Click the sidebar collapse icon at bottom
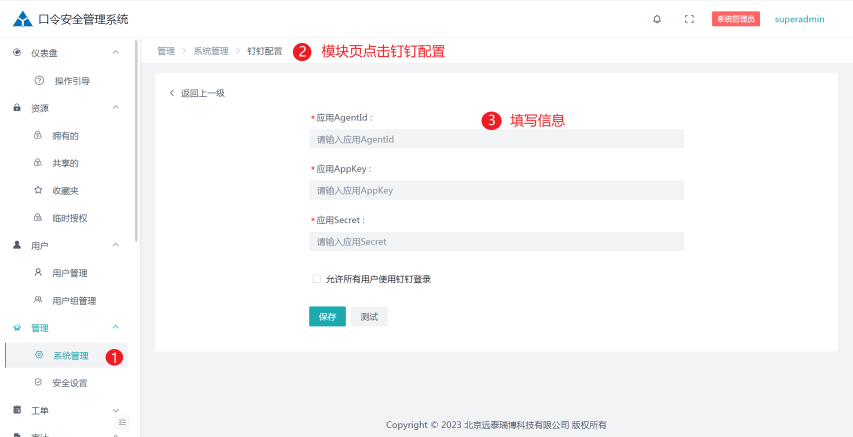This screenshot has height=437, width=853. click(x=123, y=423)
